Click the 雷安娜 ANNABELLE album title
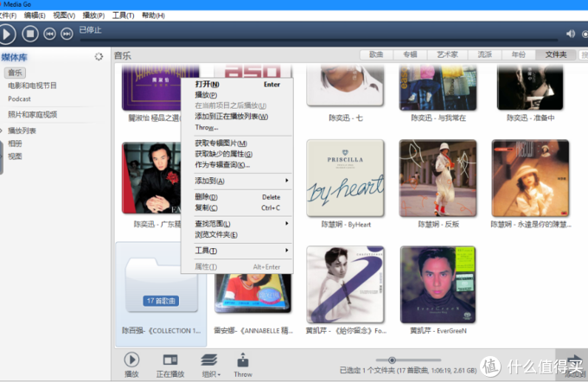The image size is (588, 382). pos(253,331)
